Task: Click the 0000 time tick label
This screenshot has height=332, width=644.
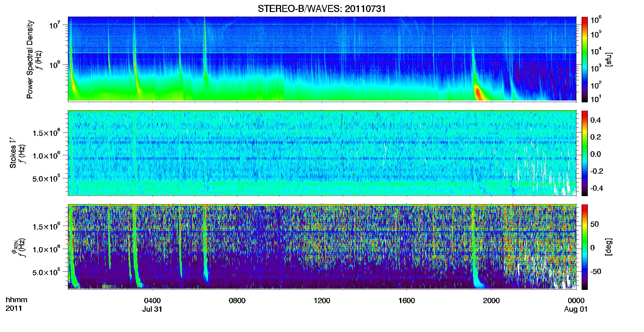Action: pos(576,301)
